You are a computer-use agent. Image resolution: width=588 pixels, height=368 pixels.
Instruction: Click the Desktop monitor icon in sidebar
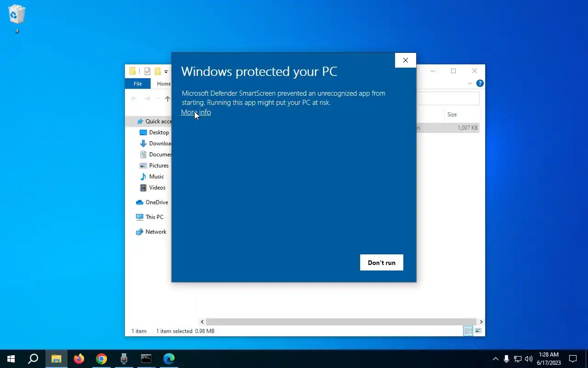(x=143, y=132)
